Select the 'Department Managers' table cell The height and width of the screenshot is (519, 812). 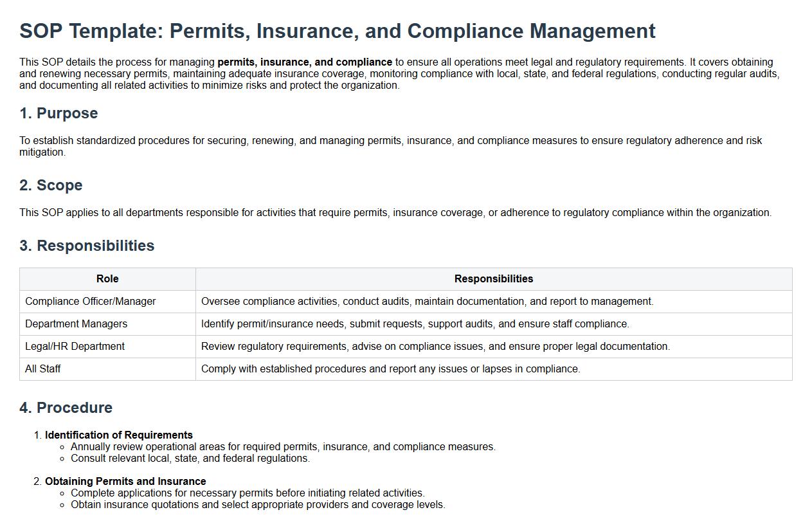(x=77, y=324)
